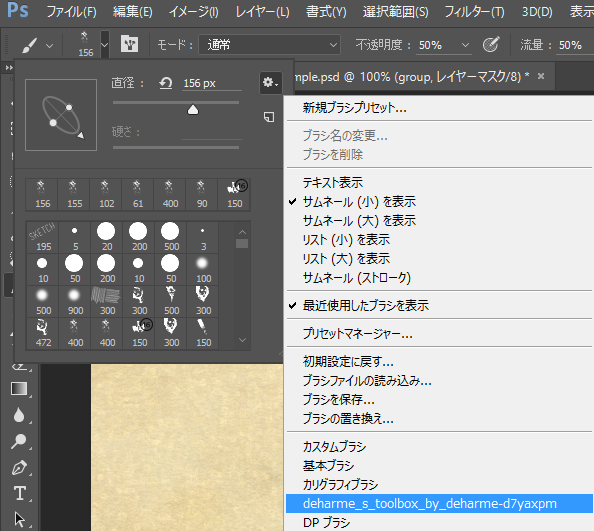Toggle 最近使用したブラシを表示 checkmark

pos(439,305)
